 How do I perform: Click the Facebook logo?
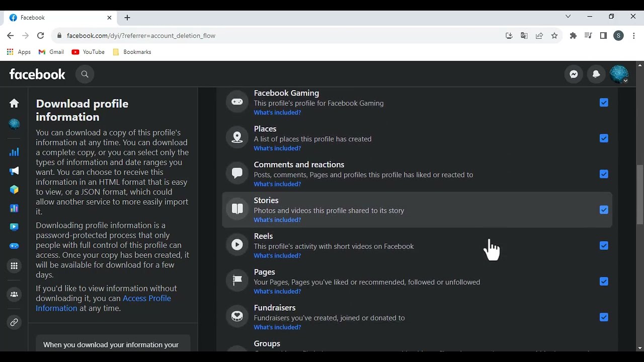click(x=37, y=74)
